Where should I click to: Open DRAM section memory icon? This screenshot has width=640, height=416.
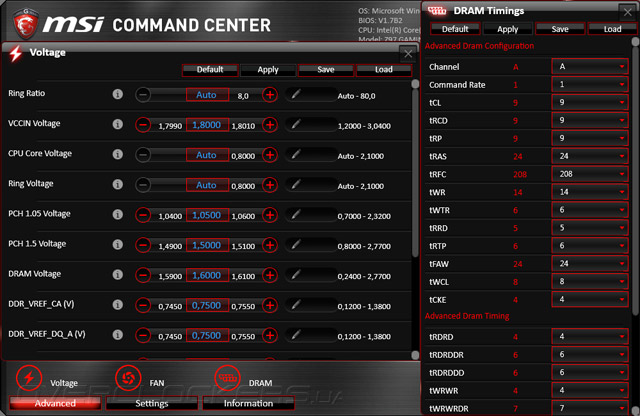click(227, 378)
